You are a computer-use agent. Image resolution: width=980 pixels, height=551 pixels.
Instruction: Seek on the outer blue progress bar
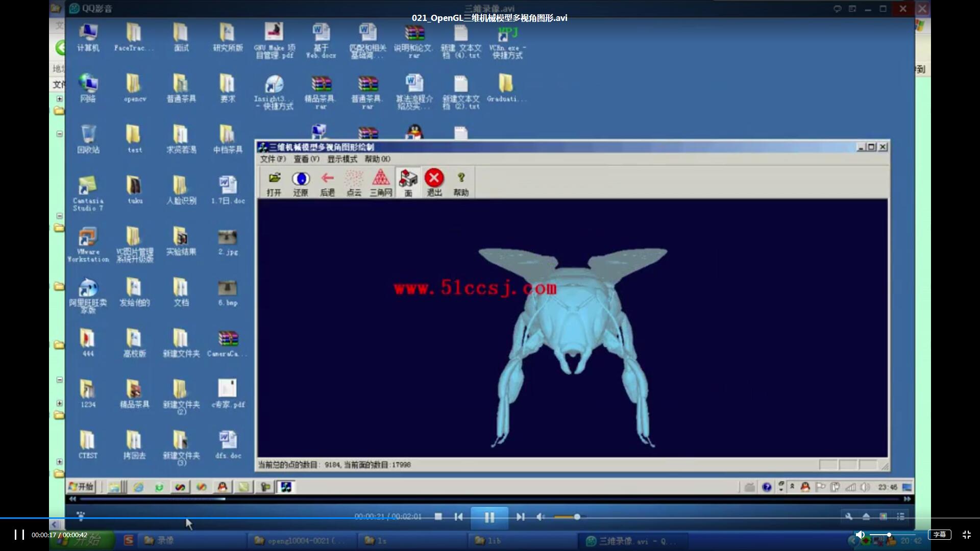point(490,518)
